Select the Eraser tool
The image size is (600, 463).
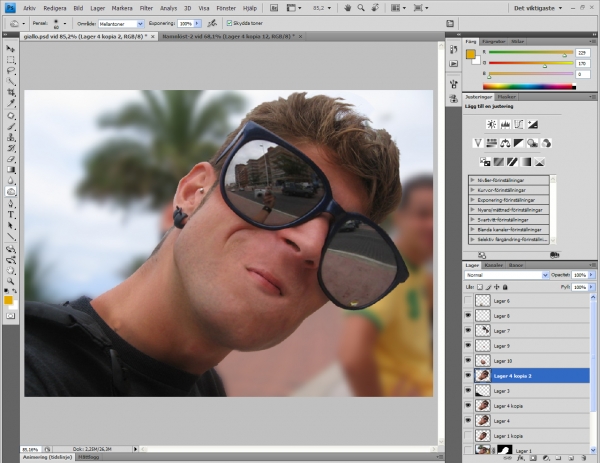tap(11, 159)
